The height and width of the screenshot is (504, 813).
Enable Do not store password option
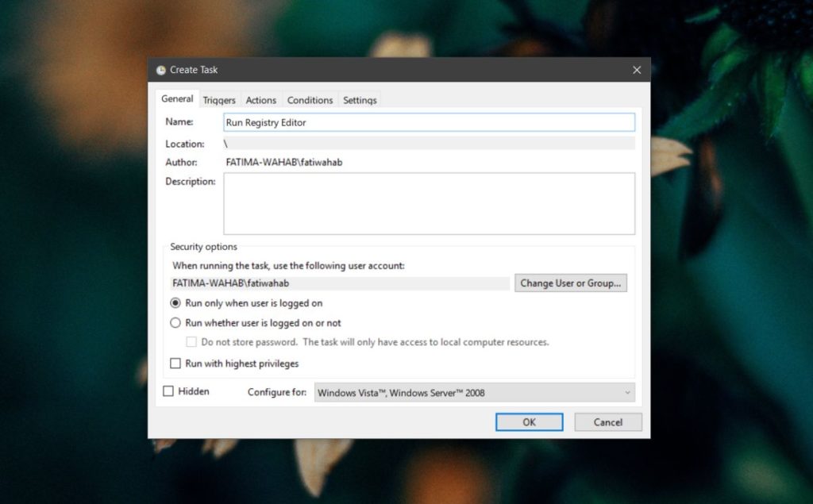pyautogui.click(x=191, y=341)
